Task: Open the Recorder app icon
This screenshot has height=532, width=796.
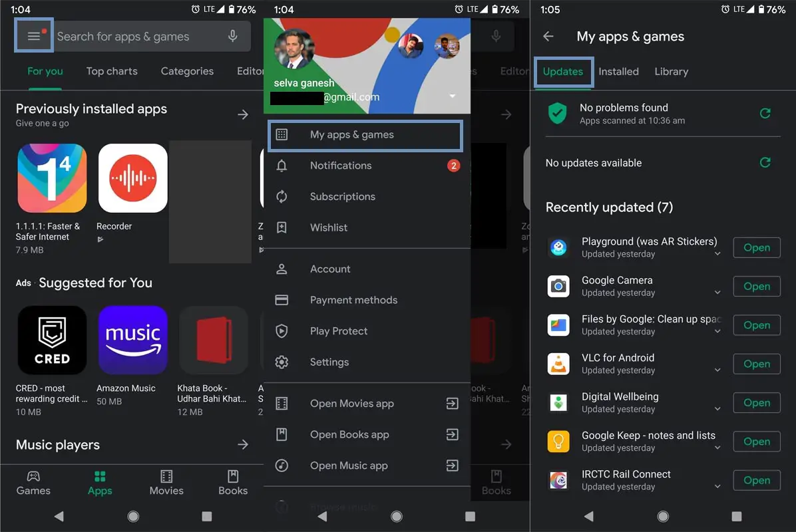Action: point(133,178)
